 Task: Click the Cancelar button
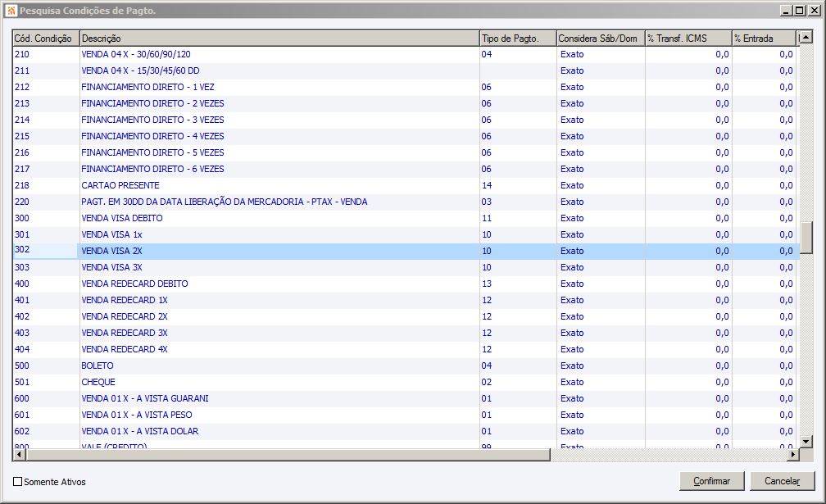pyautogui.click(x=783, y=481)
